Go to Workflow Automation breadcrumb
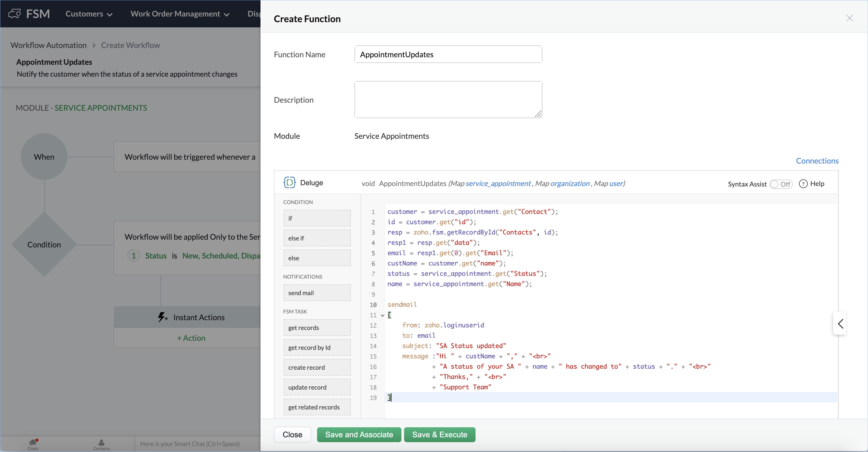The width and height of the screenshot is (868, 452). point(49,45)
